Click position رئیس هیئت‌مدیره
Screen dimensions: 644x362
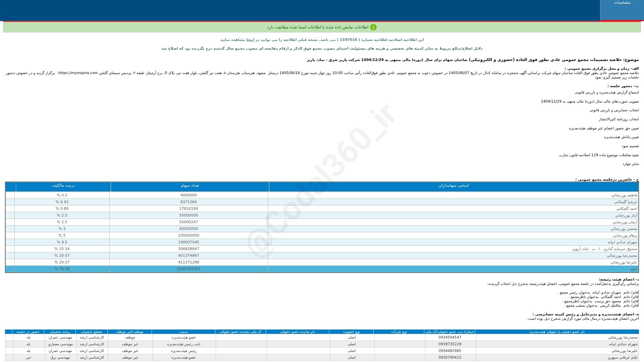(183, 351)
